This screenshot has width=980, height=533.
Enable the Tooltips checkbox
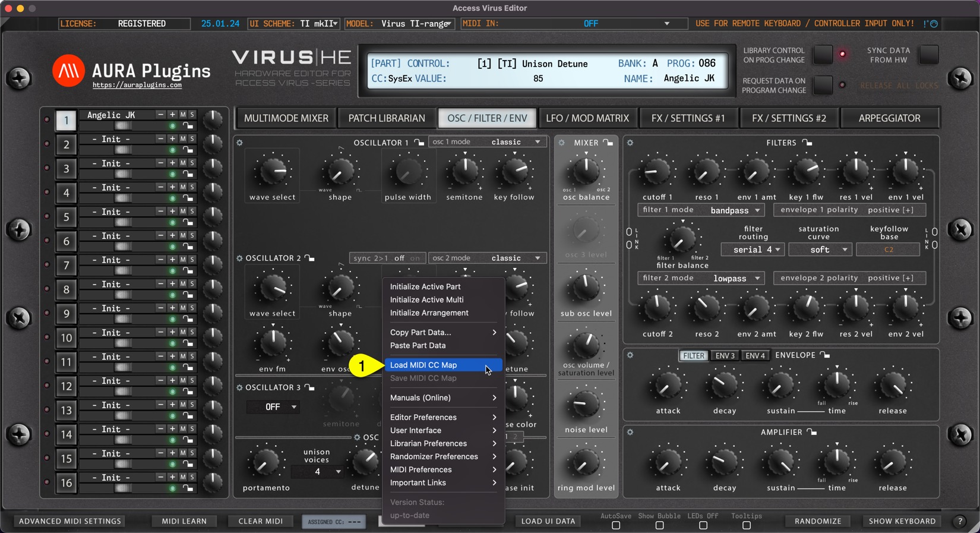click(747, 525)
